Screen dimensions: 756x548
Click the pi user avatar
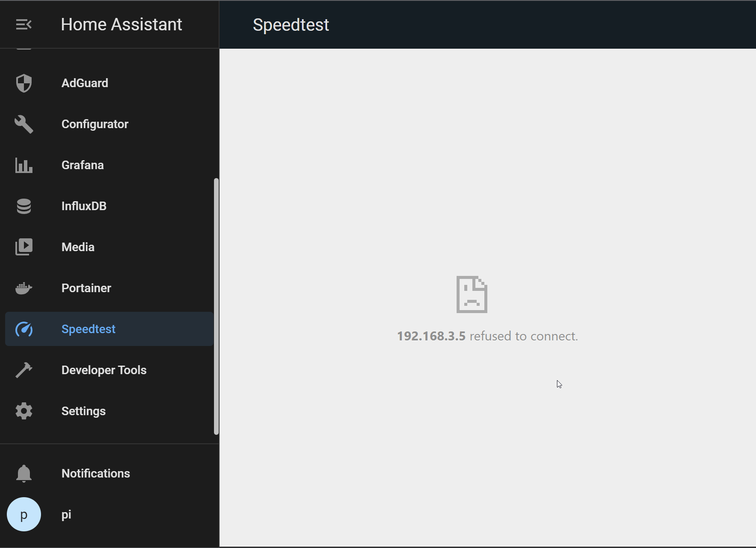click(x=24, y=514)
